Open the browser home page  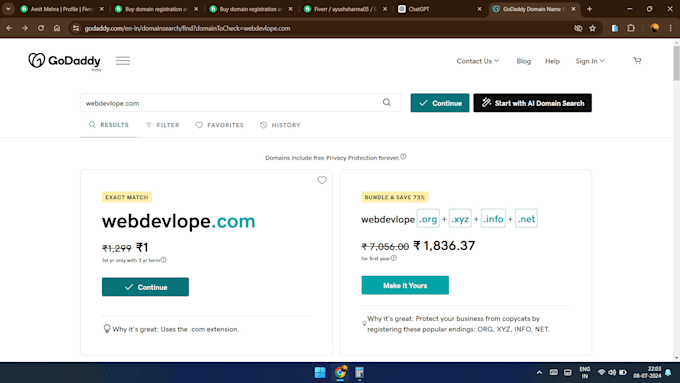57,28
